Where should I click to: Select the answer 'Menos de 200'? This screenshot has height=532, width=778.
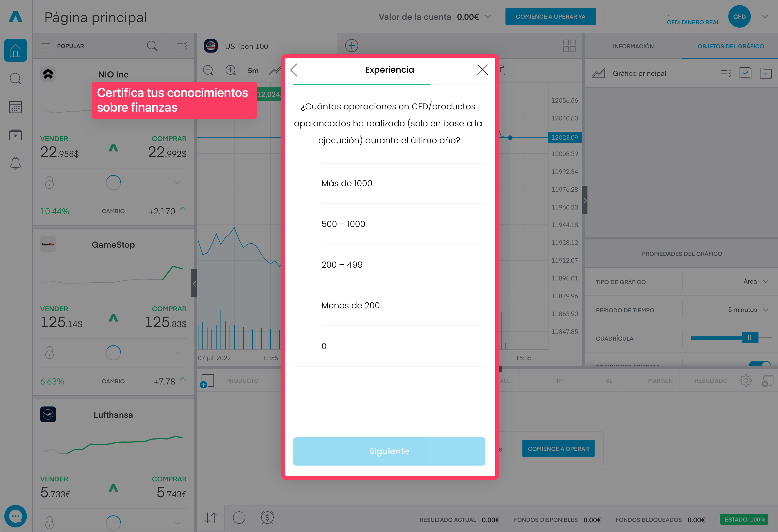pos(403,305)
